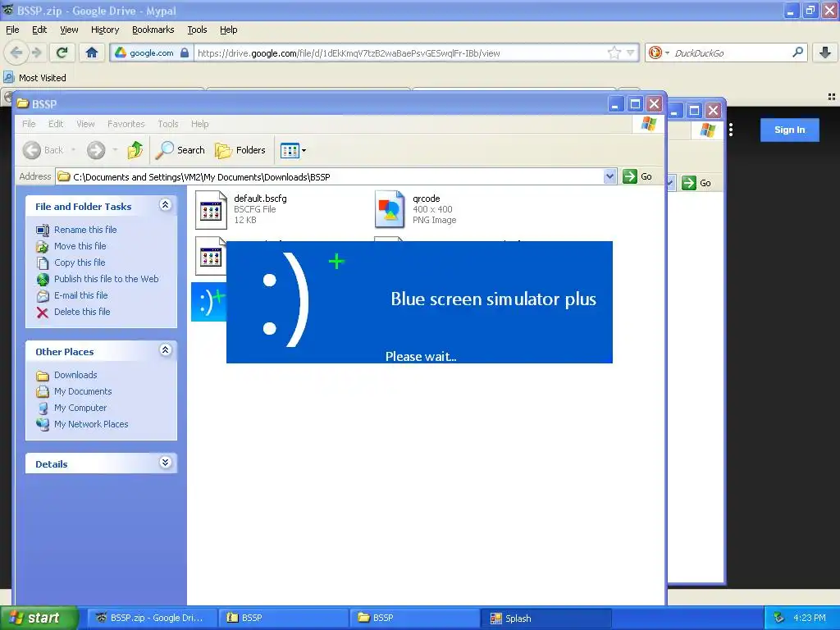The height and width of the screenshot is (630, 840).
Task: Open the Explorer address bar dropdown
Action: pyautogui.click(x=609, y=176)
